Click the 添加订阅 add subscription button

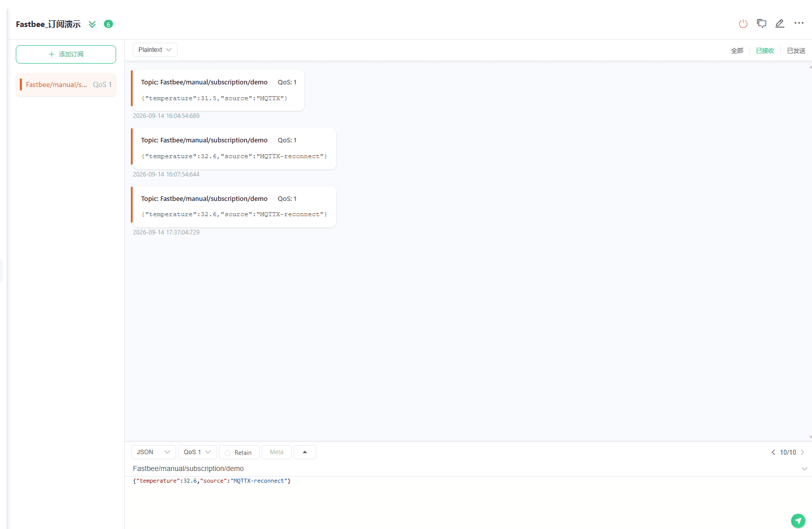pyautogui.click(x=66, y=54)
